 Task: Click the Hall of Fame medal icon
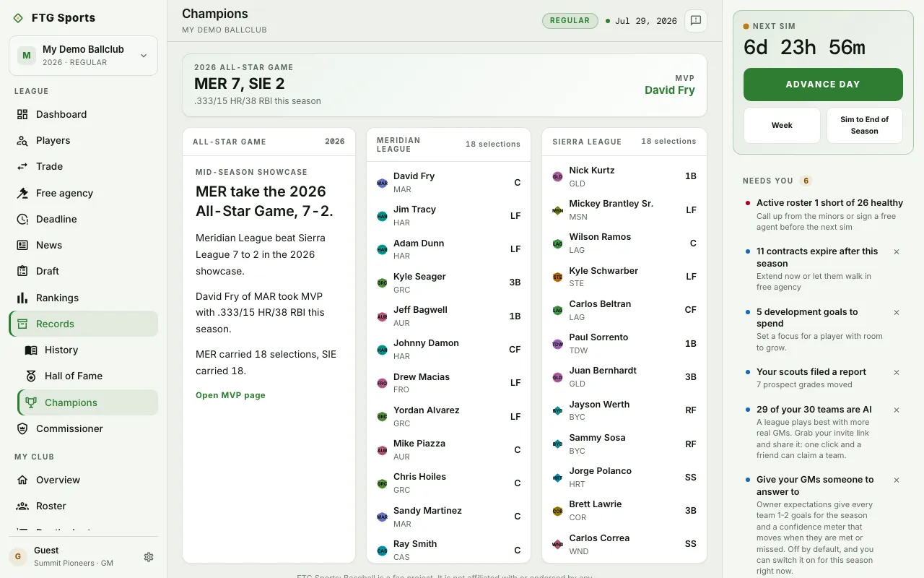(x=31, y=376)
